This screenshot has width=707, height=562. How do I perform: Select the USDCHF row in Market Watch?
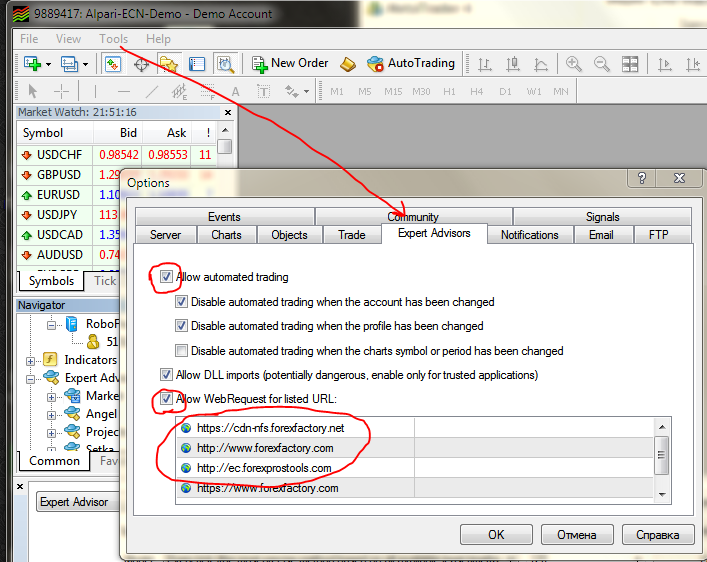[116, 155]
